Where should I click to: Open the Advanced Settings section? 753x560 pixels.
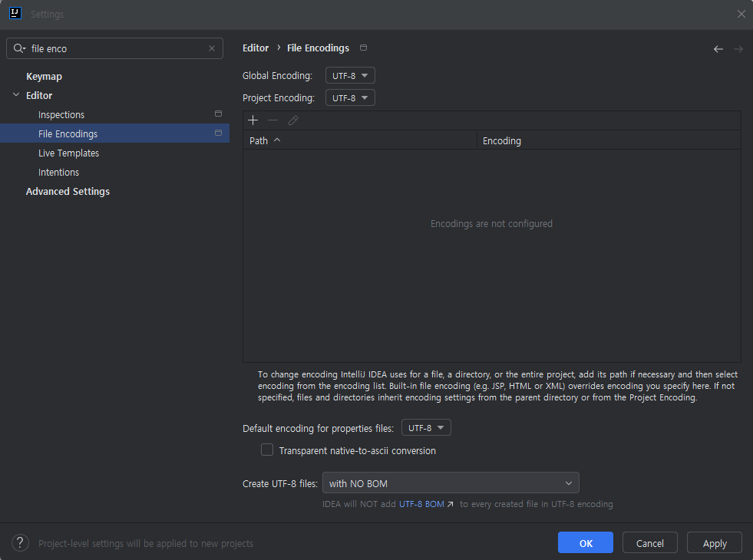(68, 192)
